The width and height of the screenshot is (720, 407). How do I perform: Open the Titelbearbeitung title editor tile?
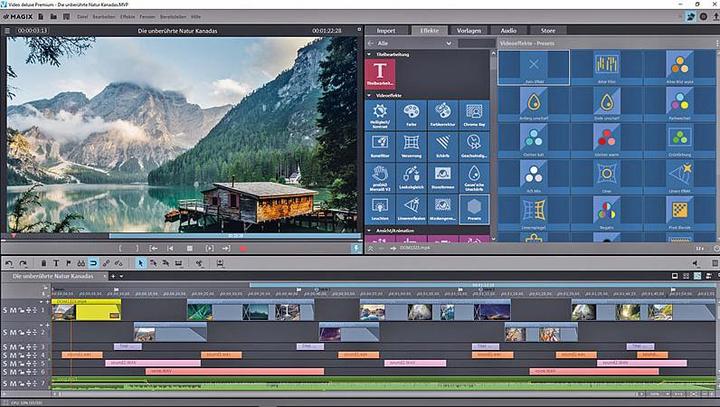381,73
